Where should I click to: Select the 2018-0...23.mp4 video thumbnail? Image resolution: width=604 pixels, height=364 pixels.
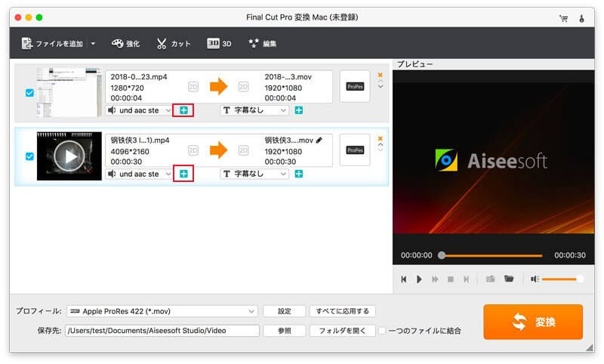pos(69,92)
